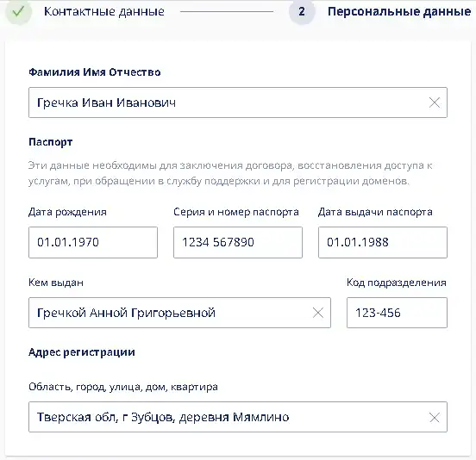Click the Область, город, улица label
The width and height of the screenshot is (476, 460).
pyautogui.click(x=123, y=387)
